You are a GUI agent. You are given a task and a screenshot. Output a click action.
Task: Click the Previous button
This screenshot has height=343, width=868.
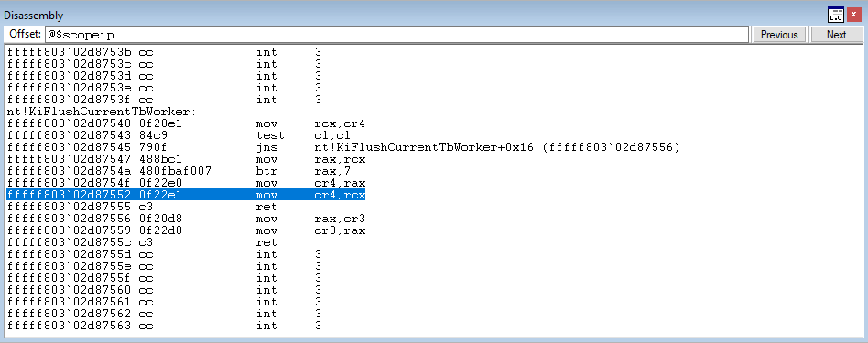point(779,35)
